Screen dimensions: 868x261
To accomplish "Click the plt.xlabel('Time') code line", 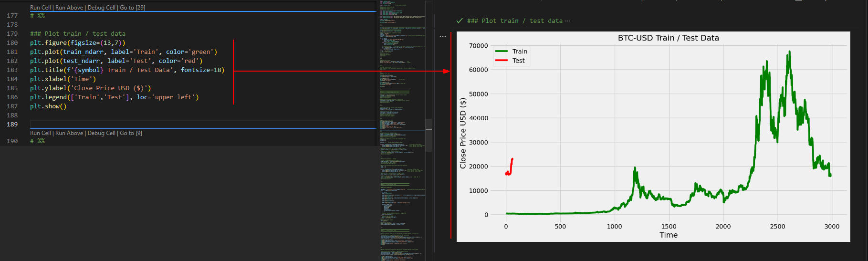I will 63,79.
